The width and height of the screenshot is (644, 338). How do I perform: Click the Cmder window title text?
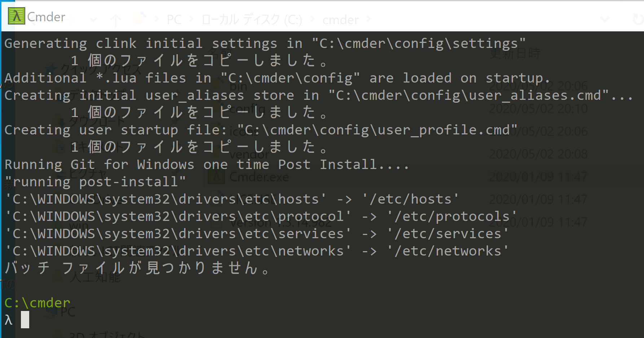coord(46,17)
